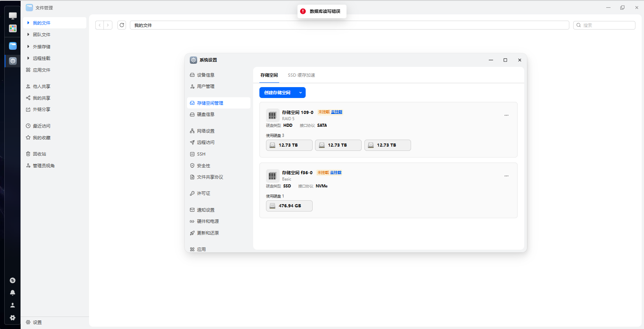Viewport: 644px width, 329px height.
Task: Select the 476.94 GB SSD disk
Action: click(289, 206)
